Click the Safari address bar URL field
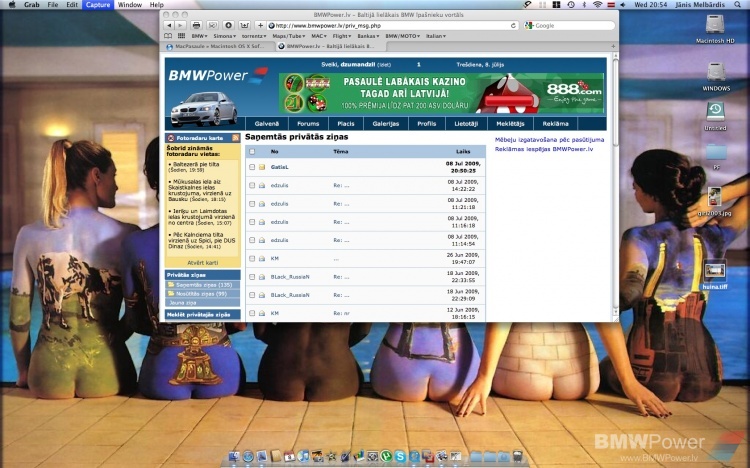The height and width of the screenshot is (468, 750). pos(393,25)
